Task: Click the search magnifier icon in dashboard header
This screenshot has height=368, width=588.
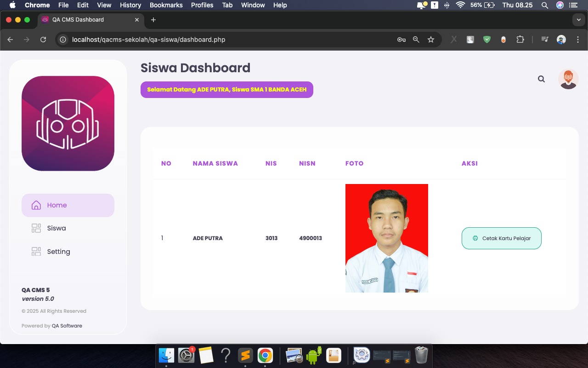Action: click(x=541, y=79)
